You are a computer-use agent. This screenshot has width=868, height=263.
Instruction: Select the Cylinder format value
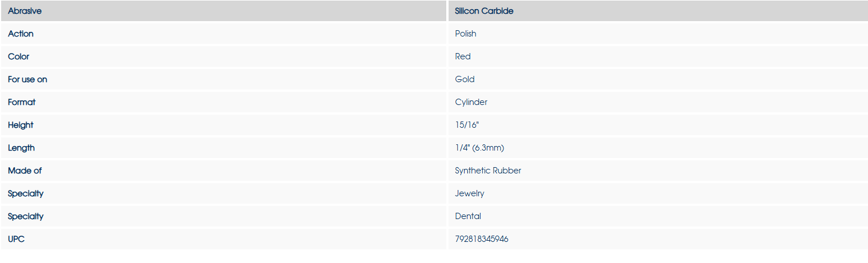(x=471, y=102)
